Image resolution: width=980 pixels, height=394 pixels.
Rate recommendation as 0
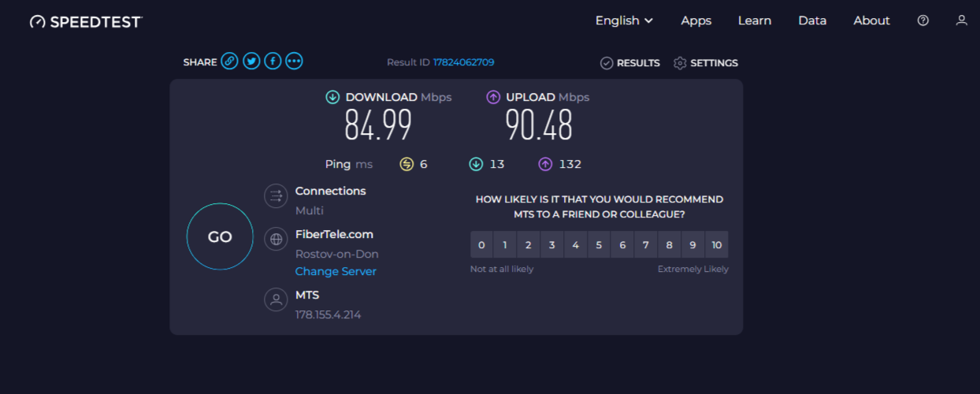click(481, 245)
